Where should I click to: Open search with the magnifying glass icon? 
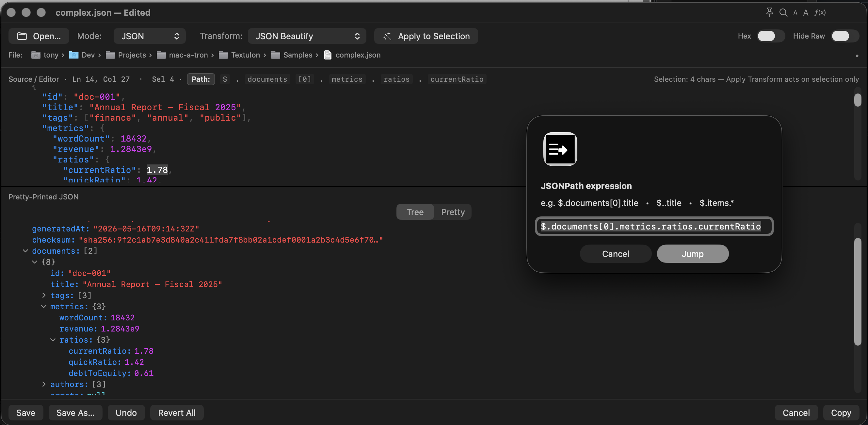pyautogui.click(x=783, y=12)
